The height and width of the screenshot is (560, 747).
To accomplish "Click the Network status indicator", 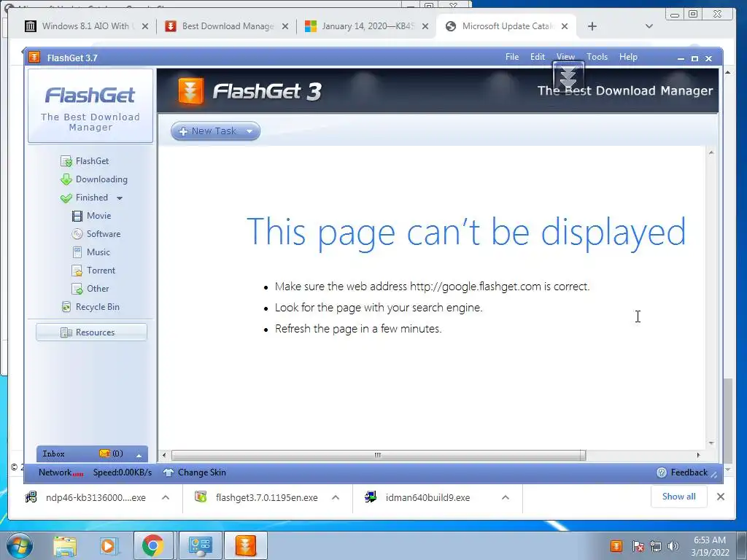I will click(61, 472).
